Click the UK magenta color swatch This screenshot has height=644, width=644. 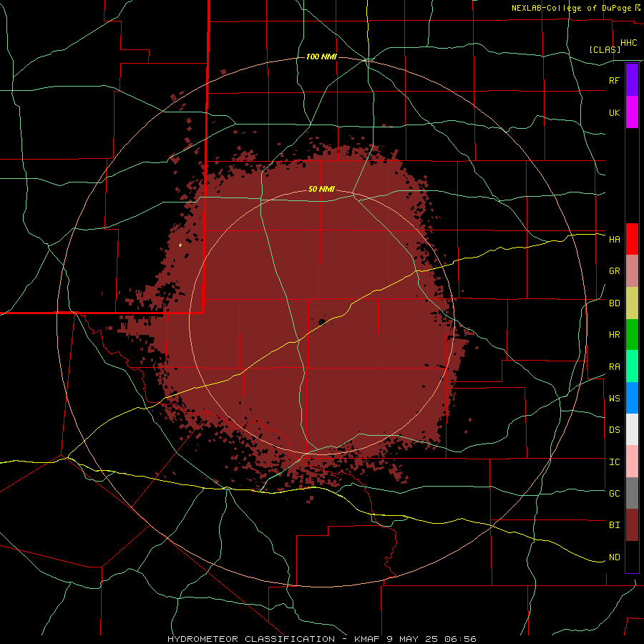point(632,112)
